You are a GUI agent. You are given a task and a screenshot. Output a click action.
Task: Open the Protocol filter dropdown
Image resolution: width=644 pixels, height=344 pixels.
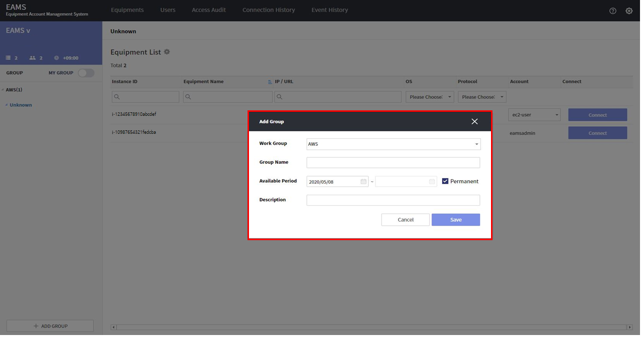(482, 97)
